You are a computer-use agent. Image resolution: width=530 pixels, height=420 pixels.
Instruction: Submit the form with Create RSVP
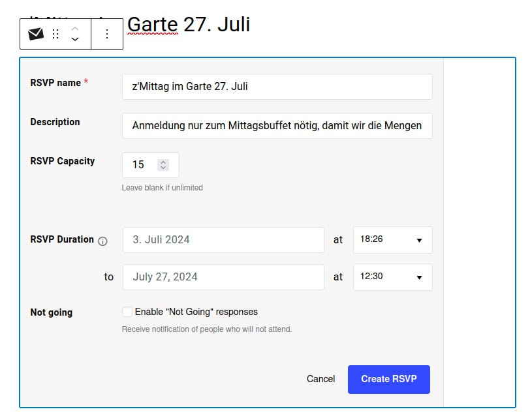pyautogui.click(x=388, y=379)
